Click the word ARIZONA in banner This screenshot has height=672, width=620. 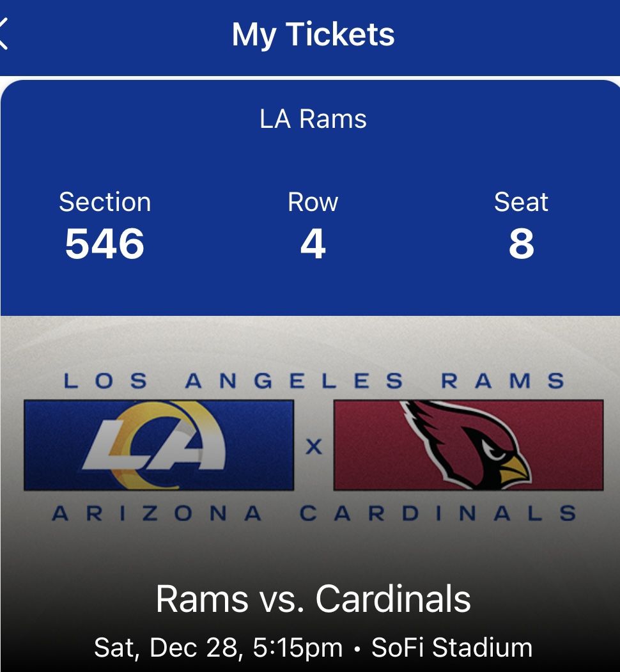157,513
